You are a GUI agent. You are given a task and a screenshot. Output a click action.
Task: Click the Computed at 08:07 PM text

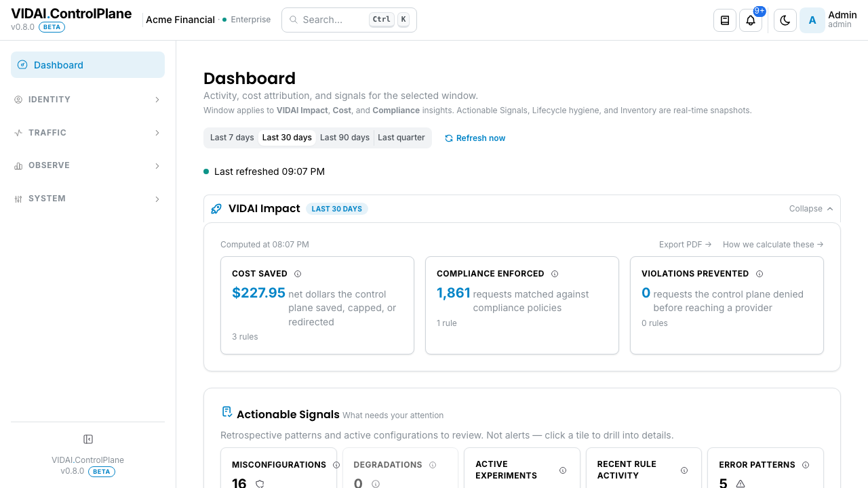(264, 245)
